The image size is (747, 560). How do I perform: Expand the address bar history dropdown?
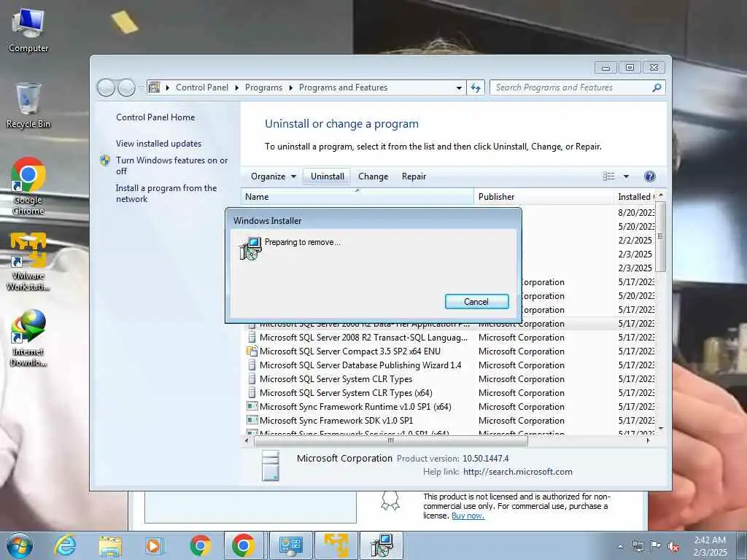(x=459, y=87)
